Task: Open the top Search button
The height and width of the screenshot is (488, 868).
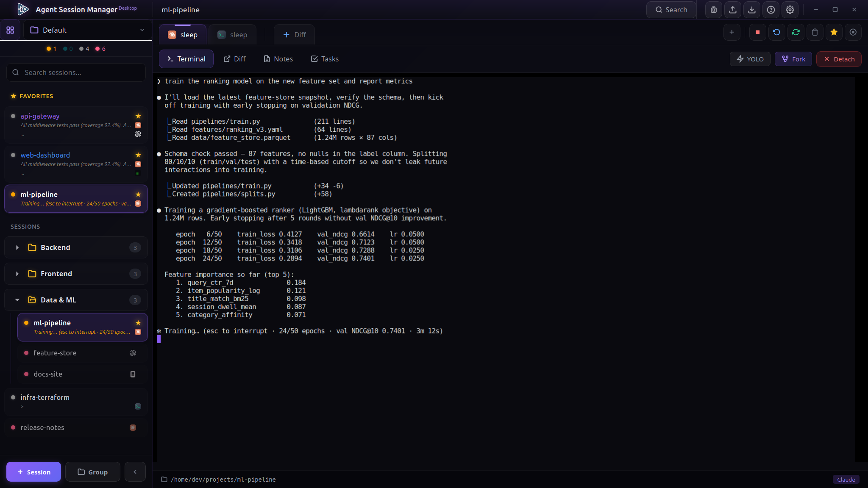Action: [671, 10]
